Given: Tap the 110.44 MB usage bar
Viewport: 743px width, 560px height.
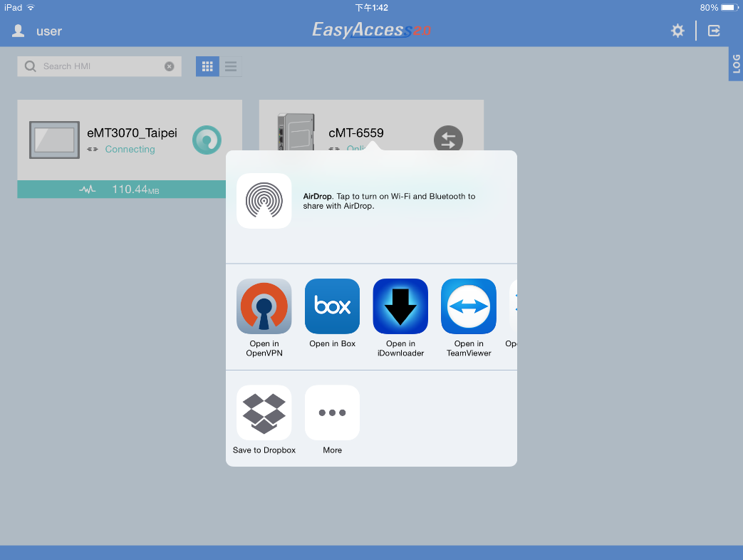Looking at the screenshot, I should point(121,190).
